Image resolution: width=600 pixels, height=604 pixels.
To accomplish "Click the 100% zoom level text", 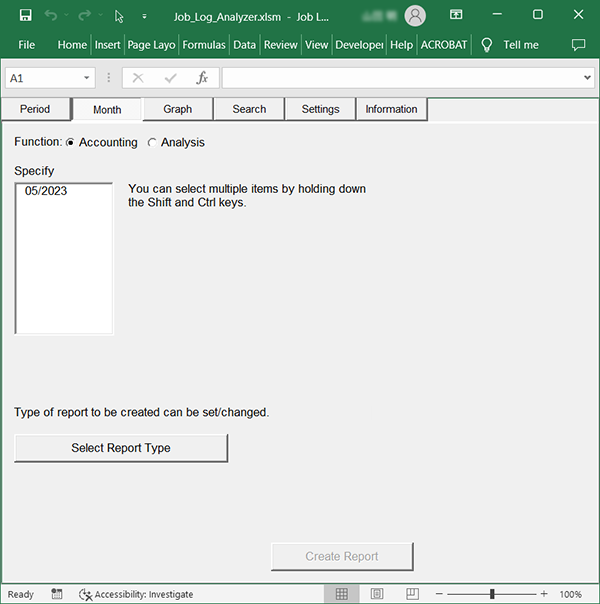I will [570, 594].
